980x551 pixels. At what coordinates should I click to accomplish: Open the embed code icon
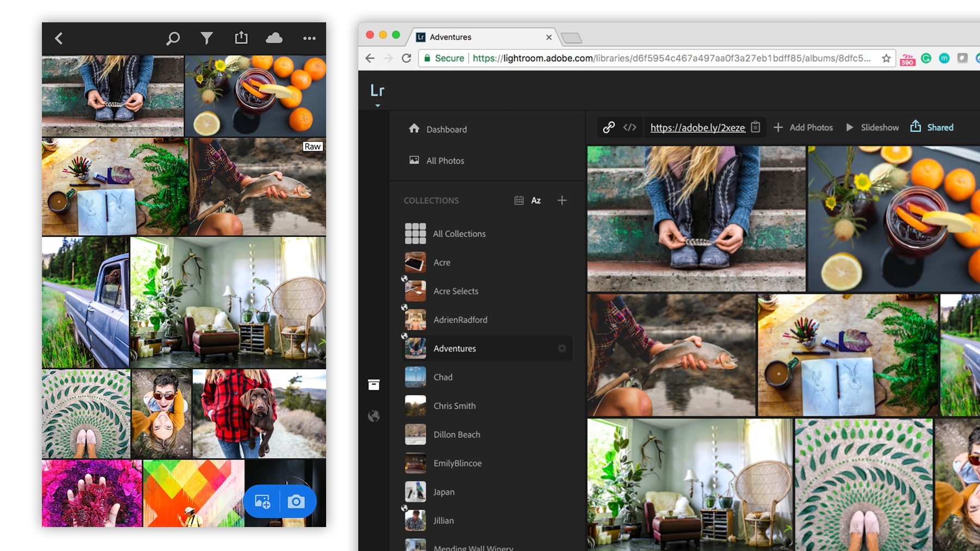(x=630, y=127)
